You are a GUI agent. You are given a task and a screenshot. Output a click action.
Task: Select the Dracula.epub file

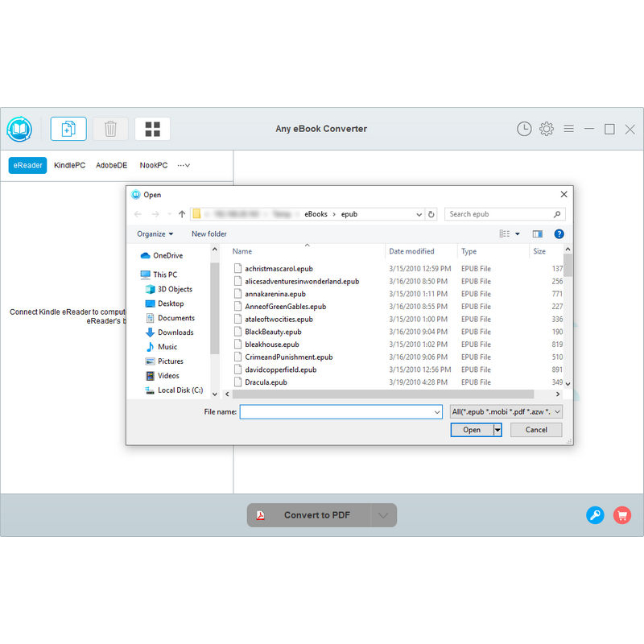tap(266, 382)
